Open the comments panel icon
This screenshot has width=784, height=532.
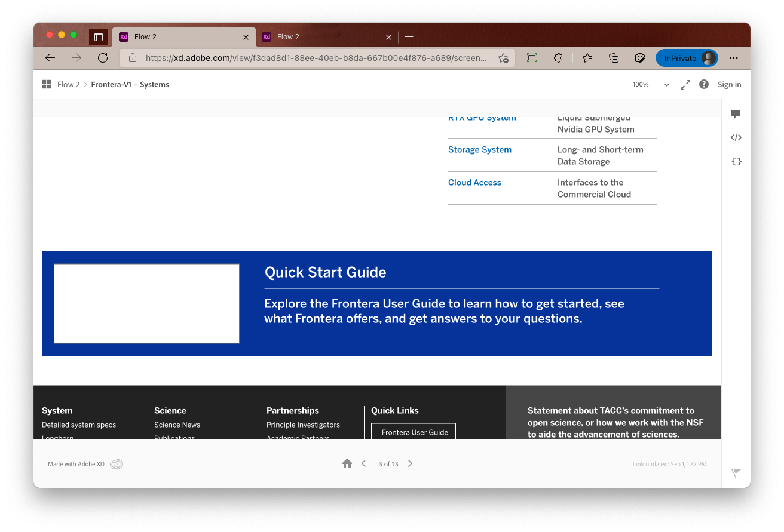pyautogui.click(x=736, y=114)
